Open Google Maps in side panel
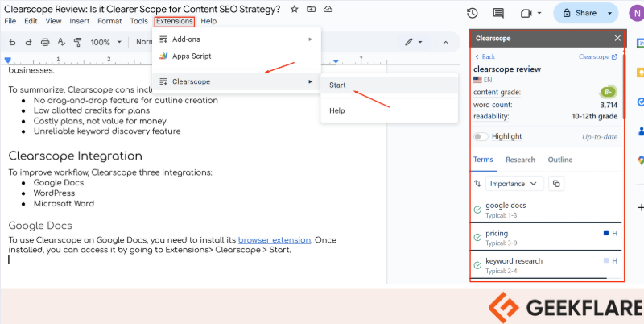The height and width of the screenshot is (324, 644). coord(640,160)
